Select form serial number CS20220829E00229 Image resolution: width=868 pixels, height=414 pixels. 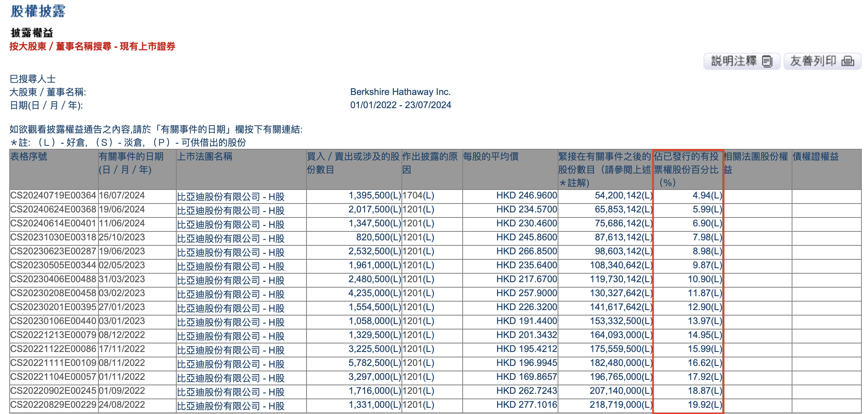click(x=53, y=405)
